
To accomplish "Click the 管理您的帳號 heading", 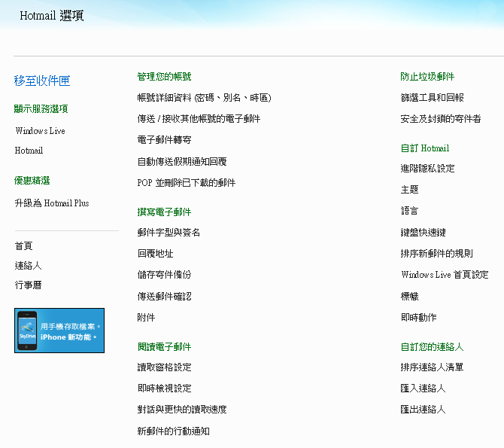I will click(164, 77).
